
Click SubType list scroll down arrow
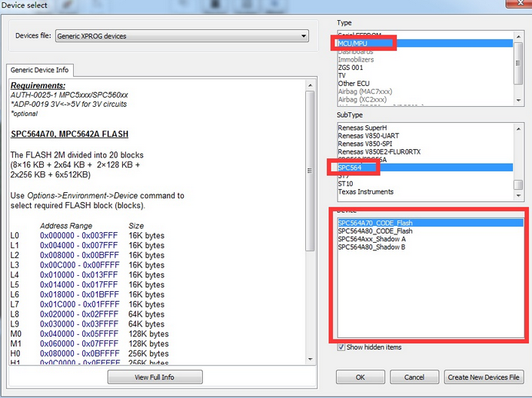click(518, 196)
